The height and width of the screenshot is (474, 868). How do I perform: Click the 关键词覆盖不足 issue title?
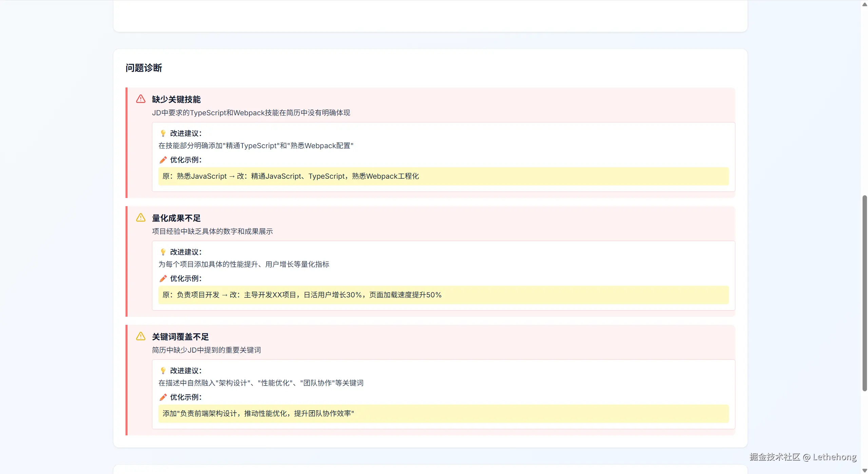coord(180,337)
